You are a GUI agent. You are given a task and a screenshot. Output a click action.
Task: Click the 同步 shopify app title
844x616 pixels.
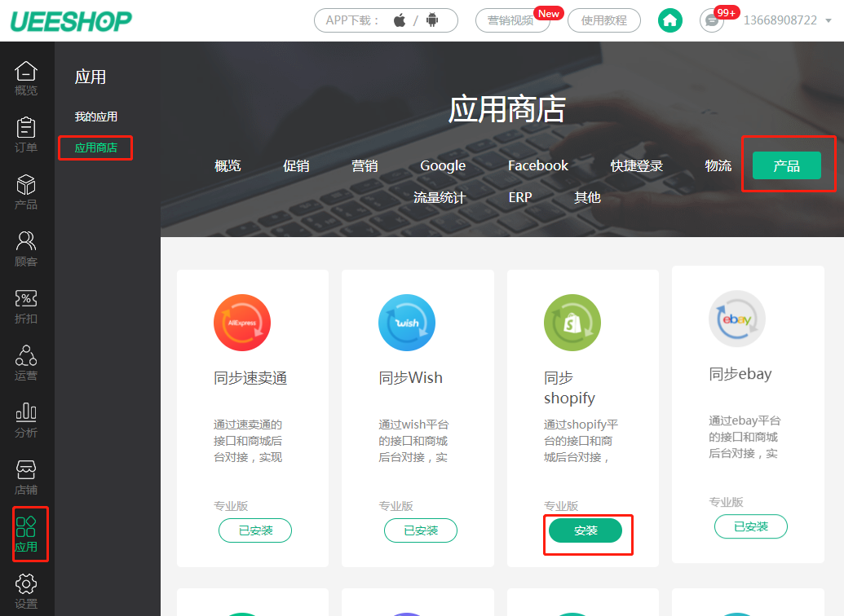(x=569, y=388)
